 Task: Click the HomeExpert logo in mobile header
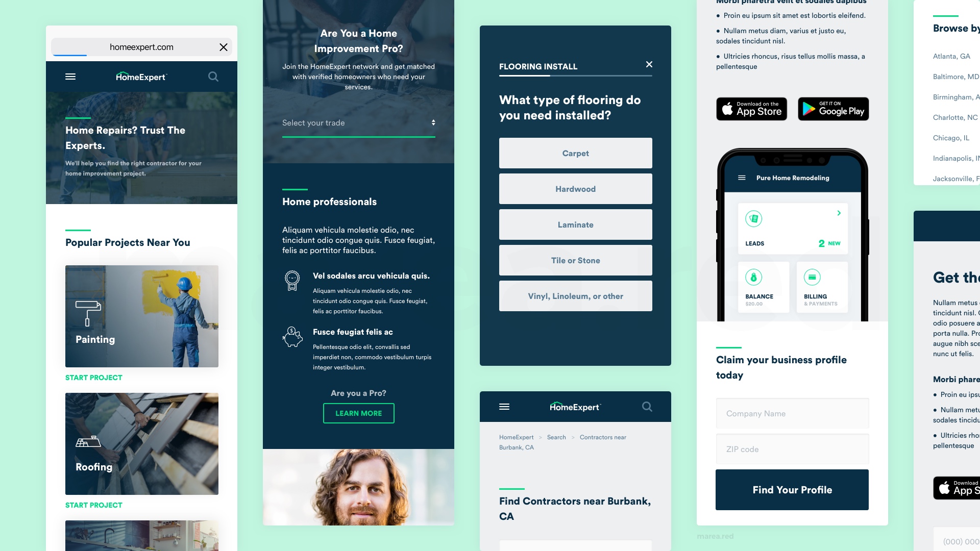coord(141,76)
